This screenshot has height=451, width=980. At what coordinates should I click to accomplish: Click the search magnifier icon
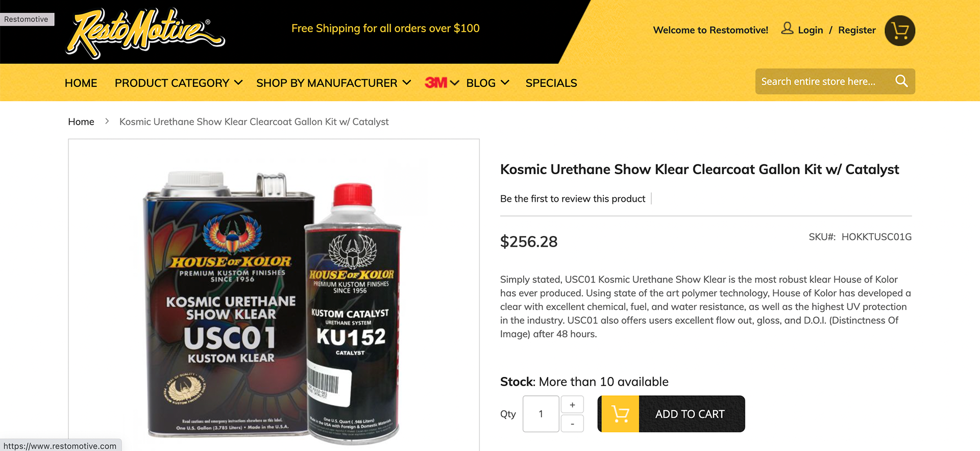tap(901, 81)
